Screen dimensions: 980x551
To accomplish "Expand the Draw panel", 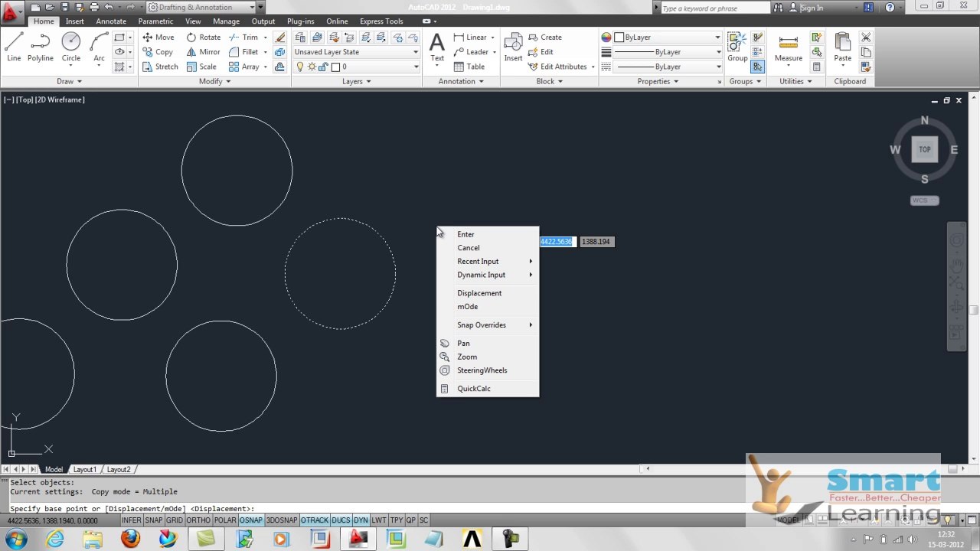I will click(x=69, y=81).
